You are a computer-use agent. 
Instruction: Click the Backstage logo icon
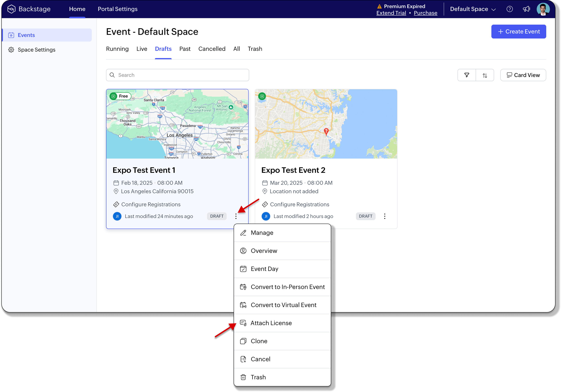pos(11,9)
